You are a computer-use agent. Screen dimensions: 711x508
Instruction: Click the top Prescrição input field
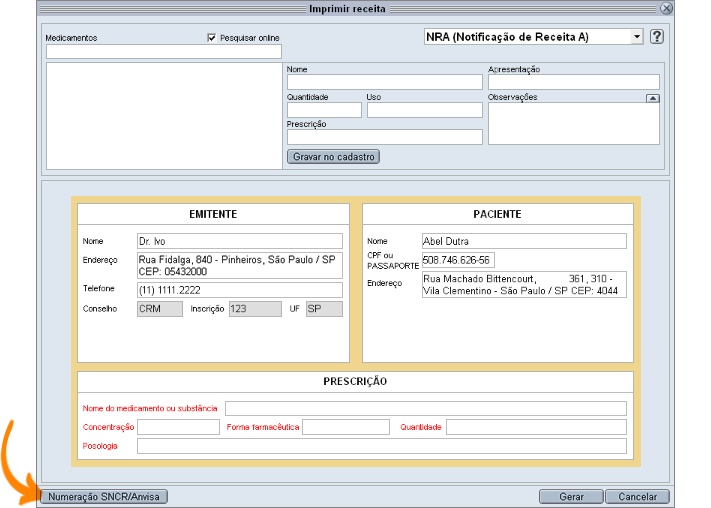385,137
